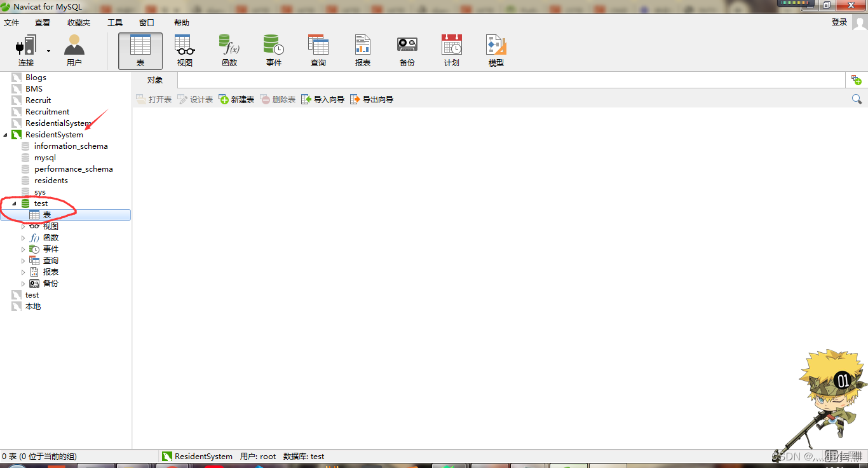This screenshot has width=868, height=468.
Task: Open the Connection (连接) toolbar button
Action: 26,51
